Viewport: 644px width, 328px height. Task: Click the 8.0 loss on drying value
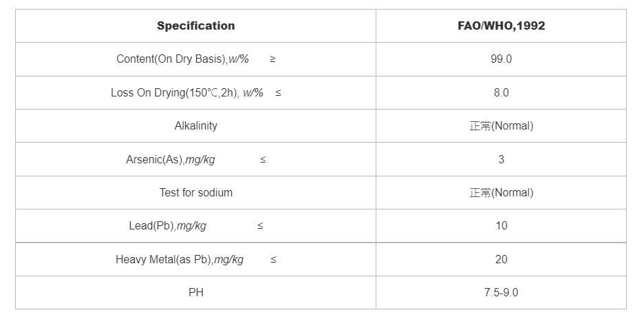pos(501,92)
